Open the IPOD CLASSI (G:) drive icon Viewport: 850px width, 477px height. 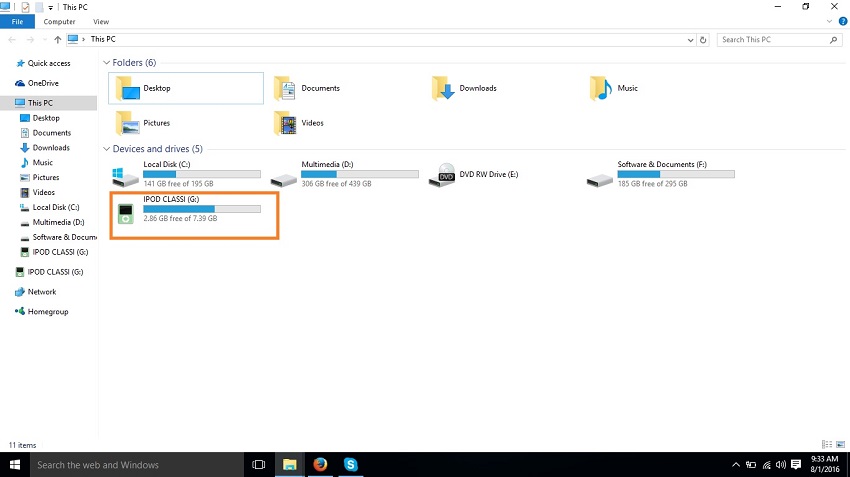(126, 211)
